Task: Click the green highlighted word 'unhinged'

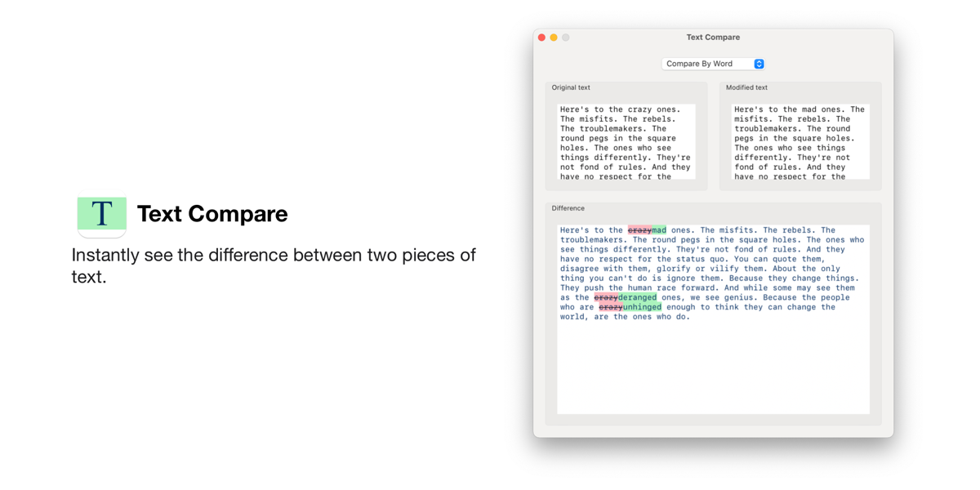Action: 643,307
